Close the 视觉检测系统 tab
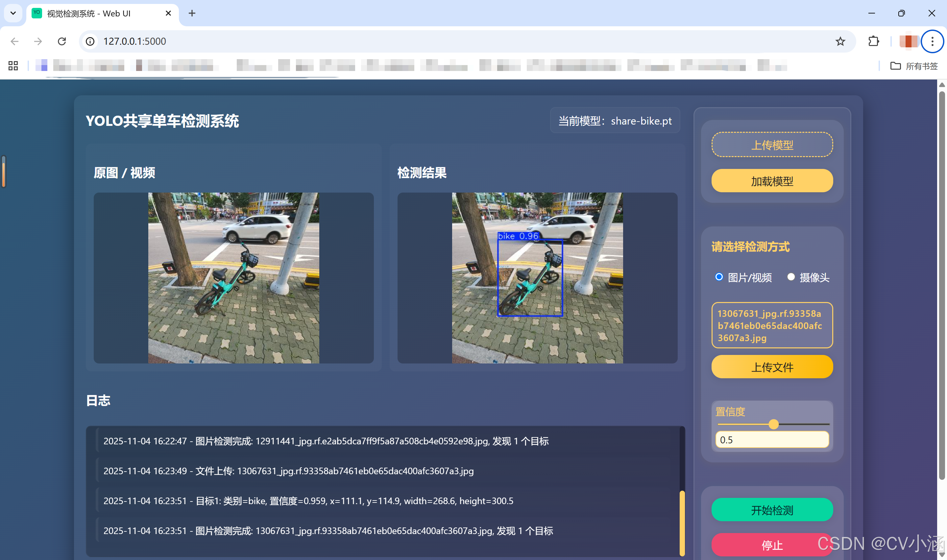The height and width of the screenshot is (560, 947). pos(168,13)
